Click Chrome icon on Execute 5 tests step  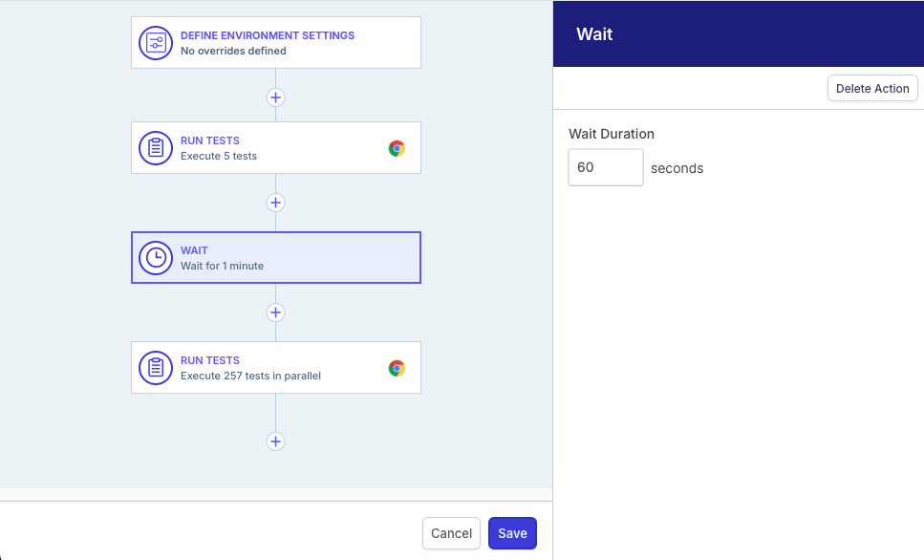(397, 148)
